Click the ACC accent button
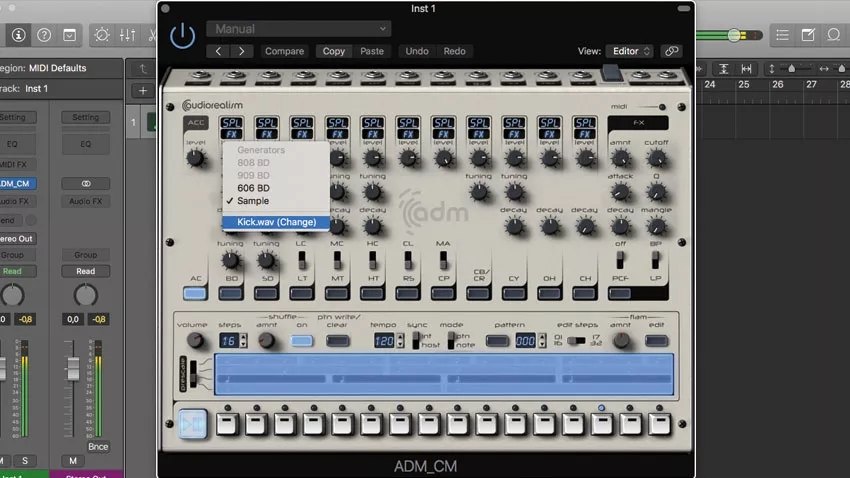 tap(196, 122)
